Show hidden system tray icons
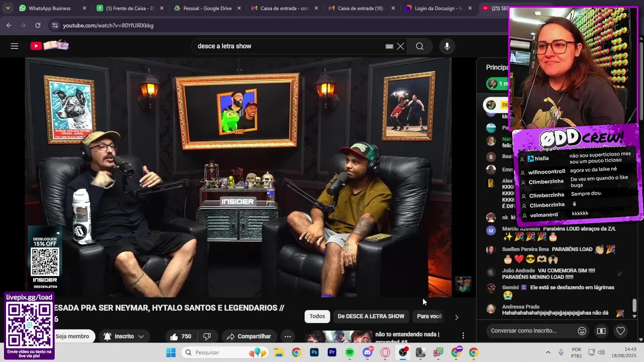 [x=548, y=352]
